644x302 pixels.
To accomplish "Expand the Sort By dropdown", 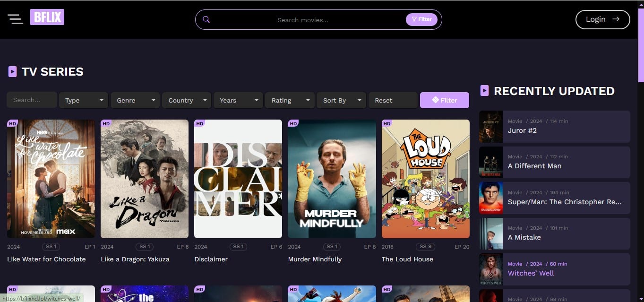I will pyautogui.click(x=341, y=100).
